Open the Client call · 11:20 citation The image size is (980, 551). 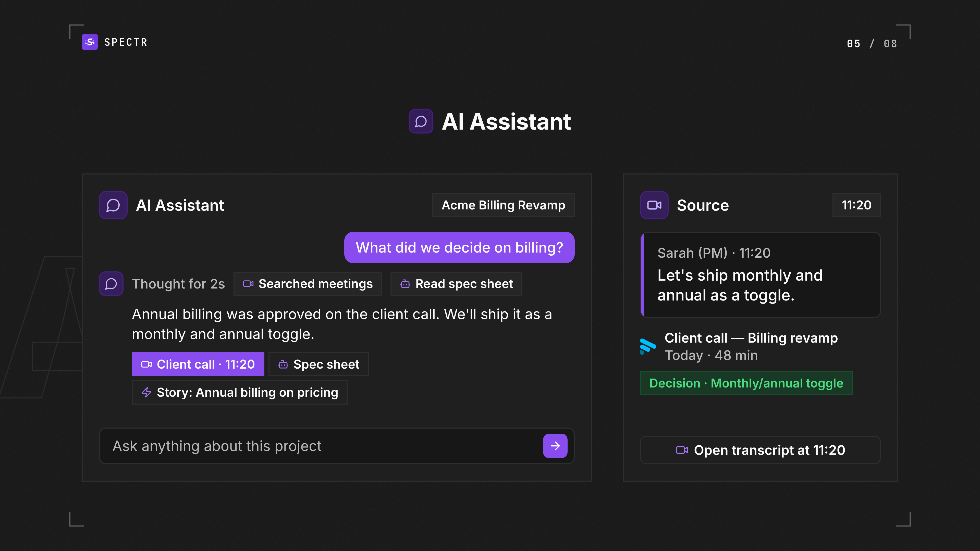tap(198, 364)
